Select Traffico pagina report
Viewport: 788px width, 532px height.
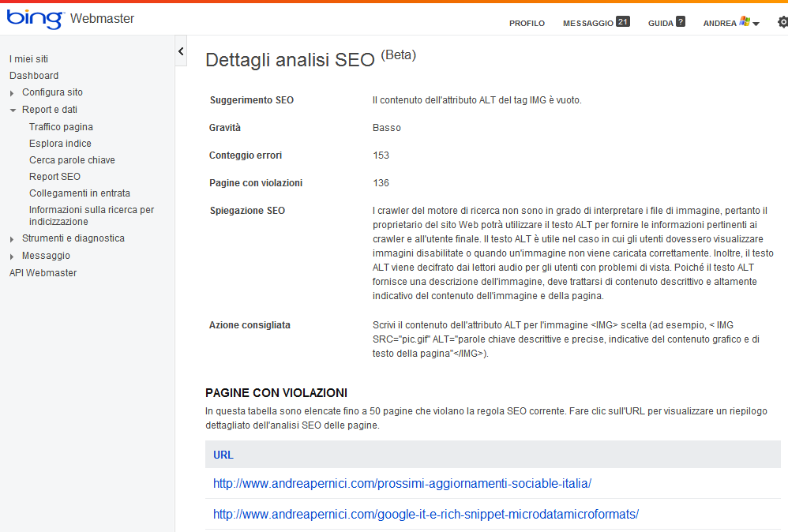click(61, 127)
